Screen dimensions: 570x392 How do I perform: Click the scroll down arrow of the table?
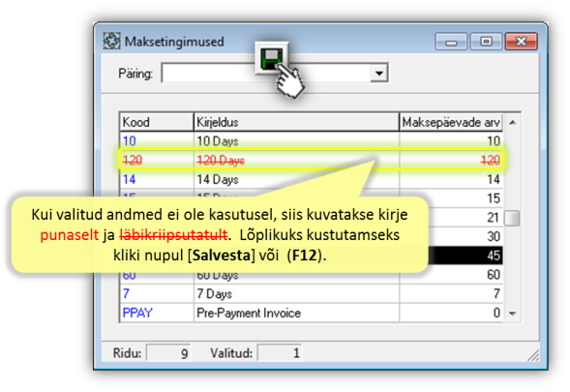click(x=513, y=314)
